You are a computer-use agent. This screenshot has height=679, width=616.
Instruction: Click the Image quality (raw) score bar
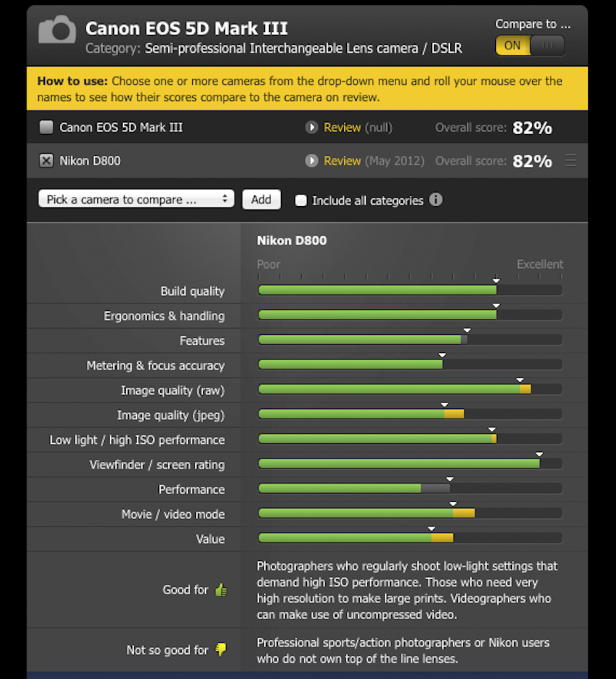[410, 389]
